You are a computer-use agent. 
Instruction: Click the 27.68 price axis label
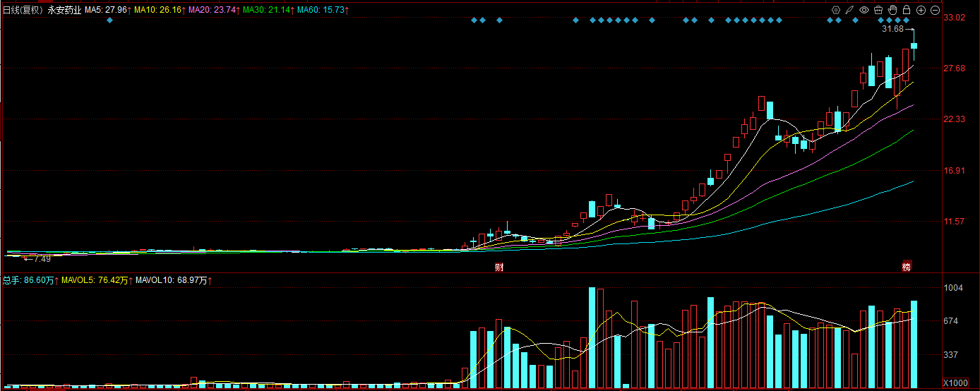click(x=955, y=68)
